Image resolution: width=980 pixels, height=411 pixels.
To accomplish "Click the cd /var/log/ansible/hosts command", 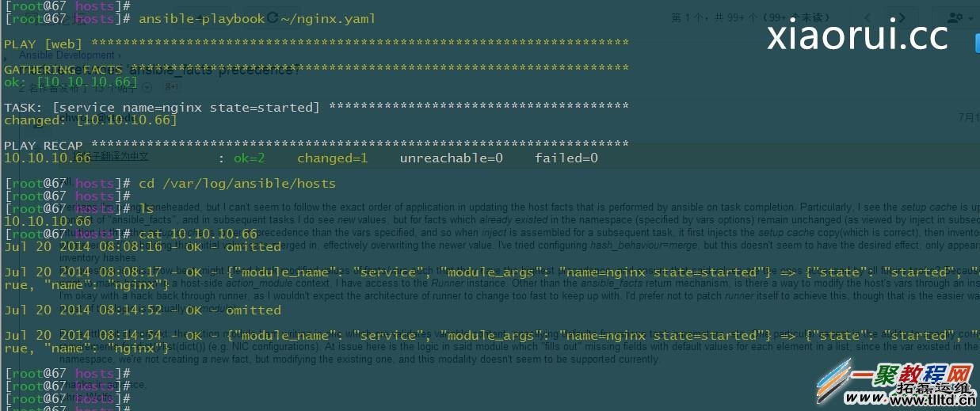I will (237, 183).
